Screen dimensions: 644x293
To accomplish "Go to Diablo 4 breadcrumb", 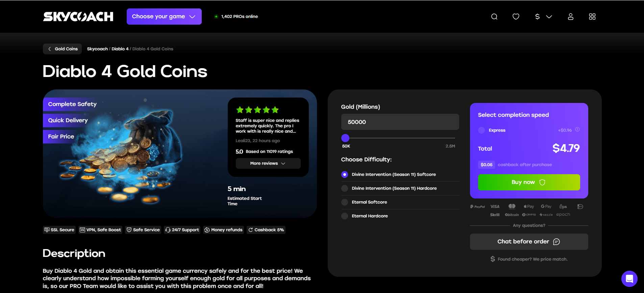I will [120, 49].
